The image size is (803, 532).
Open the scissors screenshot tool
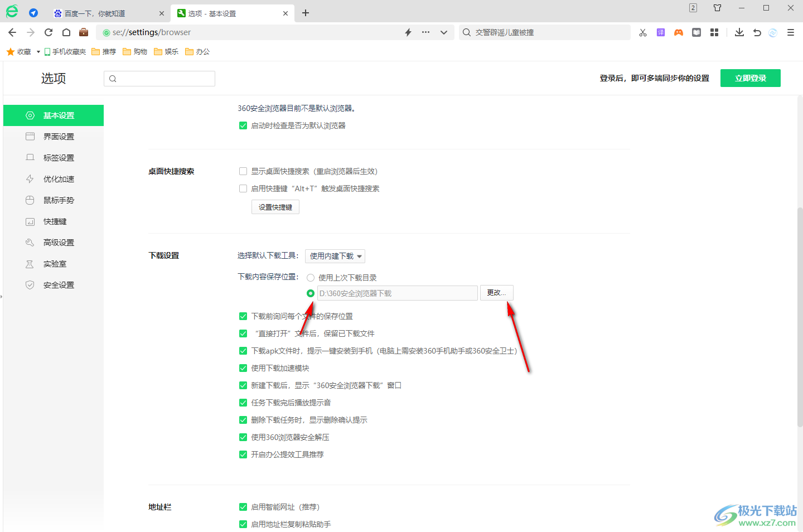click(643, 32)
